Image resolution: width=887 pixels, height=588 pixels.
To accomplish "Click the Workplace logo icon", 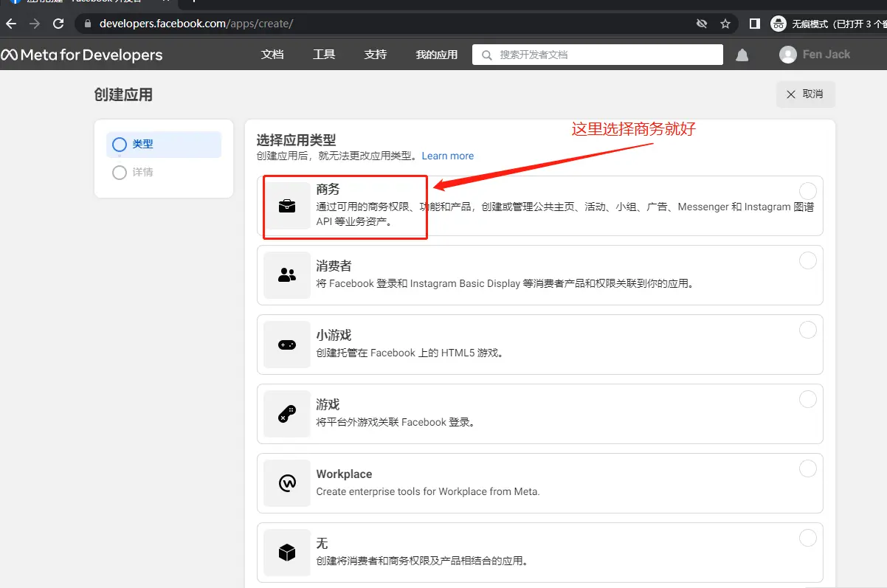I will (287, 483).
